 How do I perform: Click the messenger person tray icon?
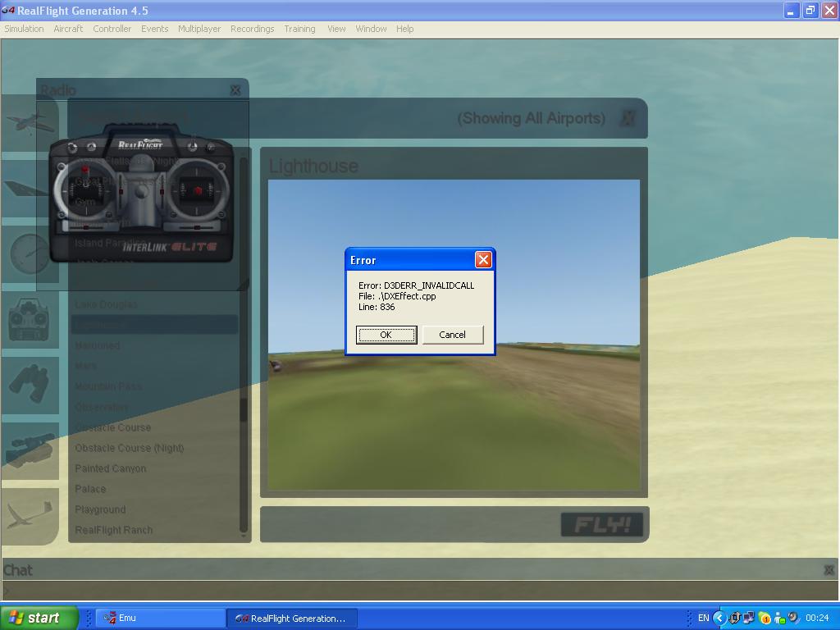(x=780, y=619)
